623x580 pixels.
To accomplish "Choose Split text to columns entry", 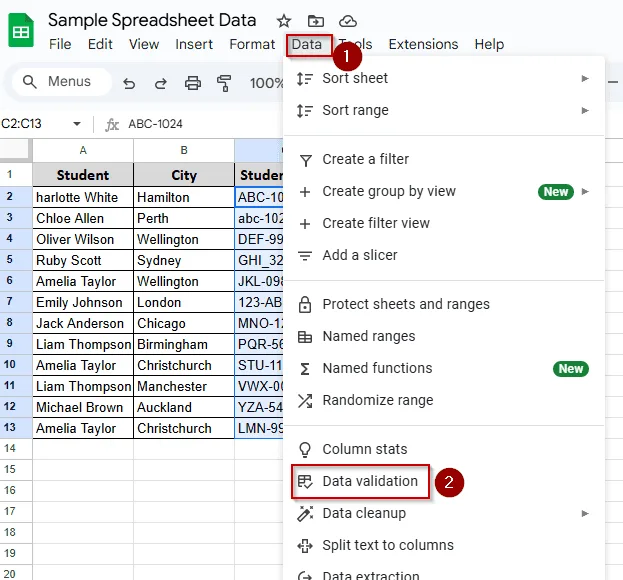I will [x=444, y=545].
